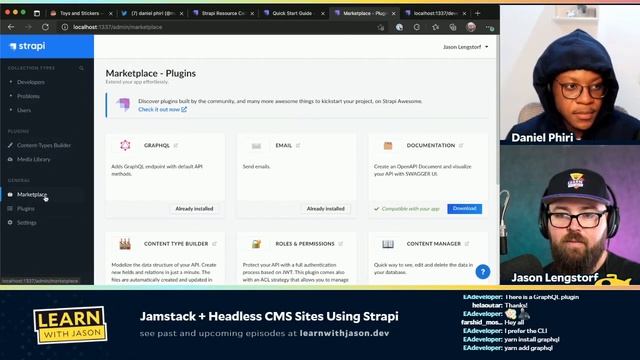The width and height of the screenshot is (640, 360).
Task: Click 'Compatible with your app' text
Action: pyautogui.click(x=411, y=209)
